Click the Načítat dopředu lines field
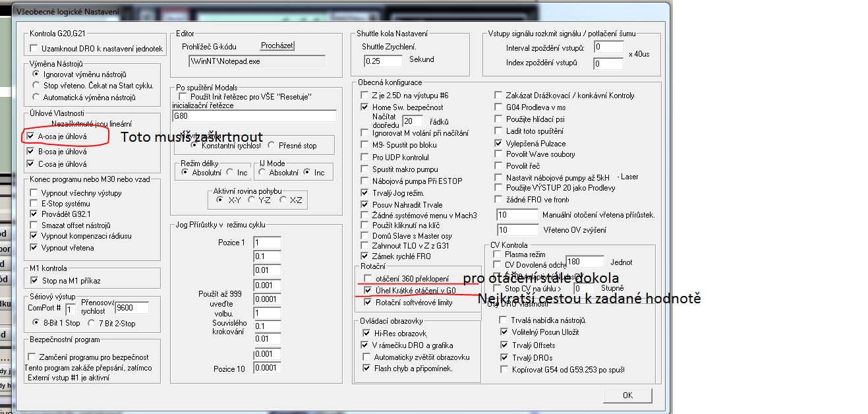 pyautogui.click(x=412, y=121)
